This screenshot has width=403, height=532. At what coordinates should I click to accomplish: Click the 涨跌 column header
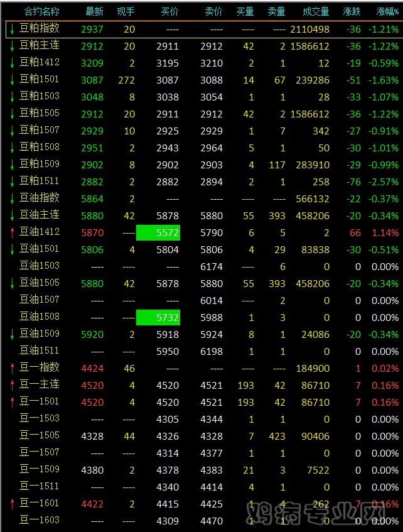352,12
